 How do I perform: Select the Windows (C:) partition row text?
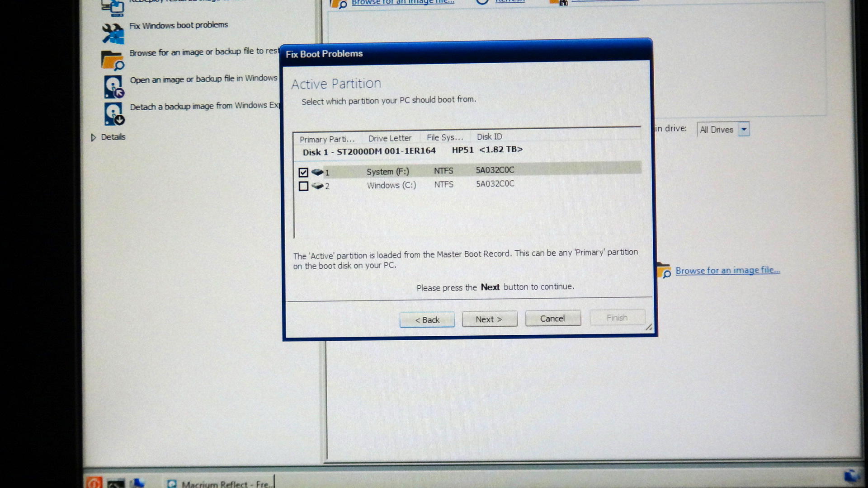(x=392, y=185)
